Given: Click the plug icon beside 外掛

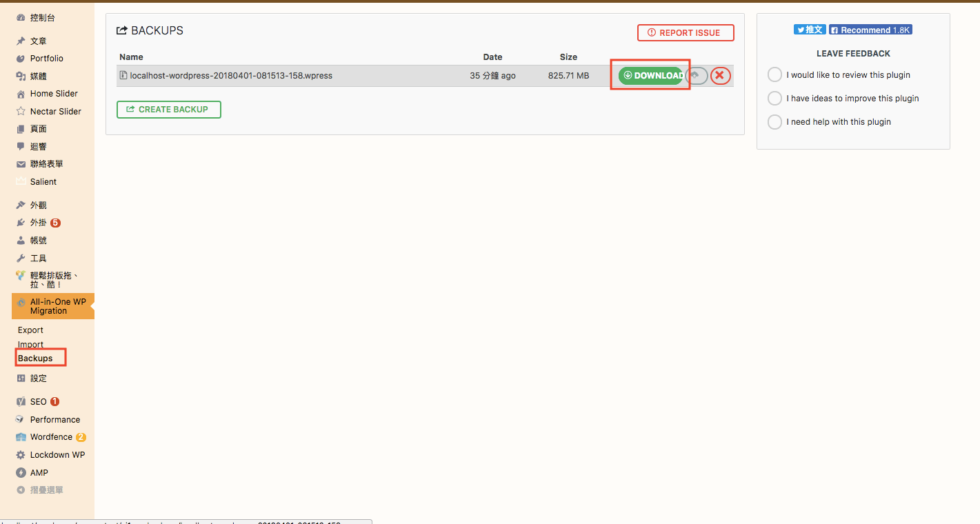Looking at the screenshot, I should [21, 223].
